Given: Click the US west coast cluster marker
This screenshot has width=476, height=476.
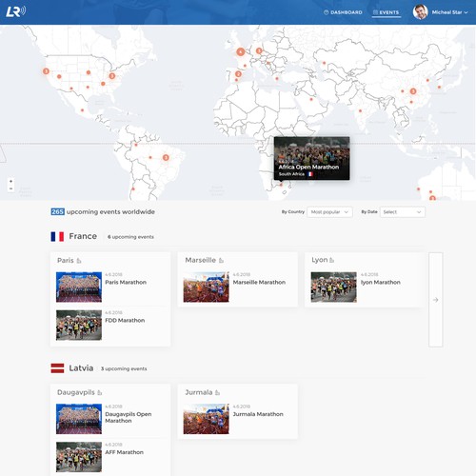Looking at the screenshot, I should coord(46,71).
